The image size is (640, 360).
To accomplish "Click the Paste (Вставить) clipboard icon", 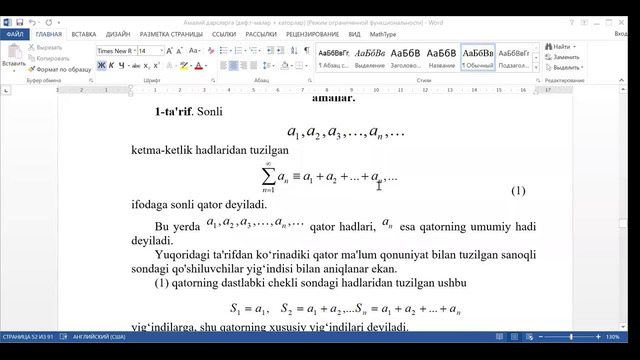I will (14, 51).
